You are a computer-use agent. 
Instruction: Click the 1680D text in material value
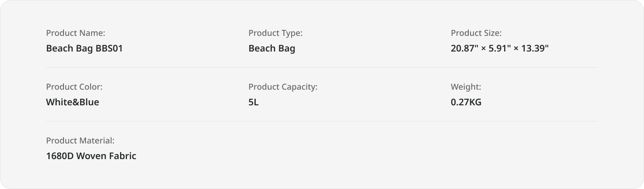pos(60,156)
